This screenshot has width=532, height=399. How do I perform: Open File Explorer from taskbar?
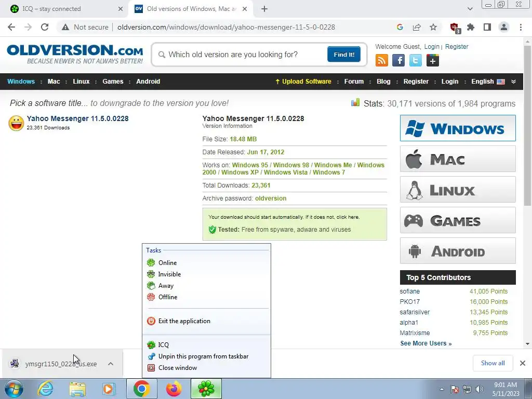[x=77, y=389]
